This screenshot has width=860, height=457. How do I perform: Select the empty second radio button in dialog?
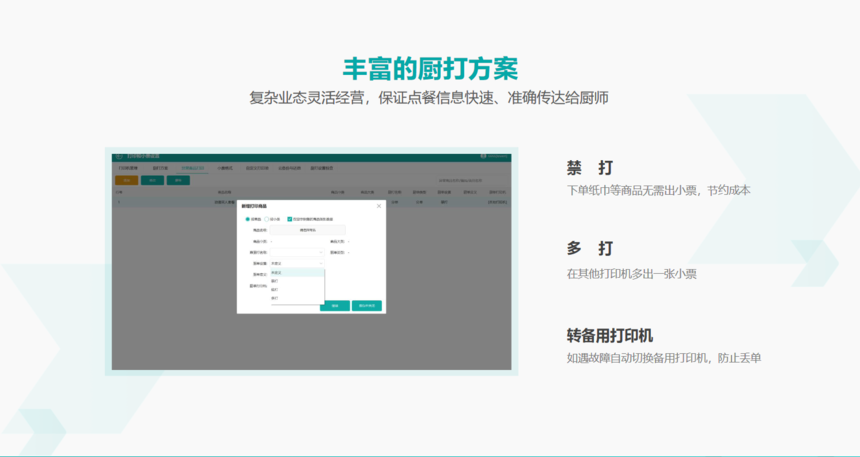click(267, 219)
